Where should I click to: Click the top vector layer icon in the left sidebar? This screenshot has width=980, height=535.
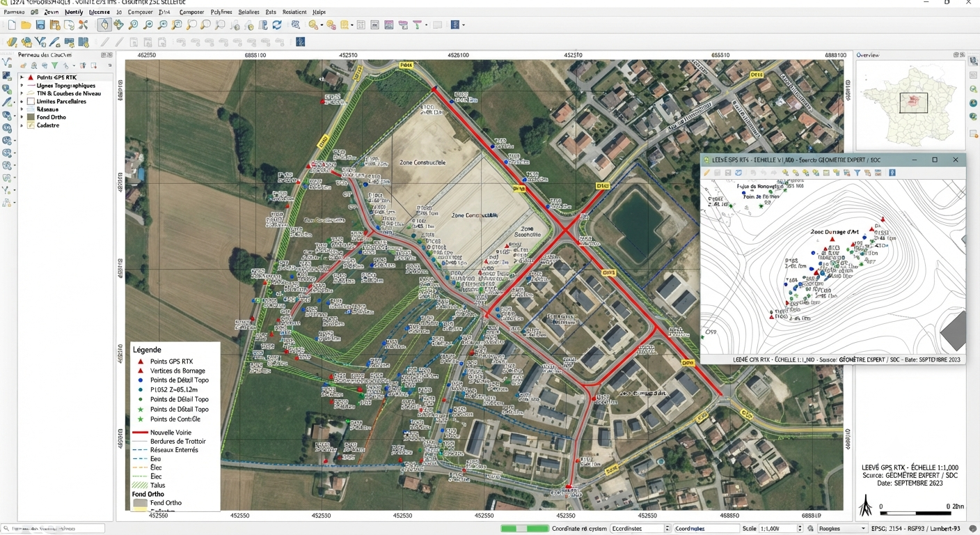click(x=7, y=62)
